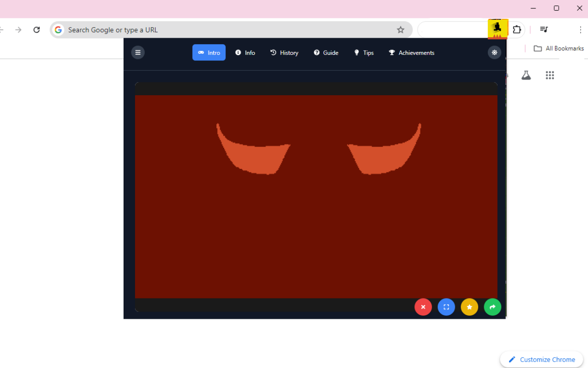This screenshot has height=368, width=588.
Task: Open the Chrome three-dot menu
Action: click(581, 30)
